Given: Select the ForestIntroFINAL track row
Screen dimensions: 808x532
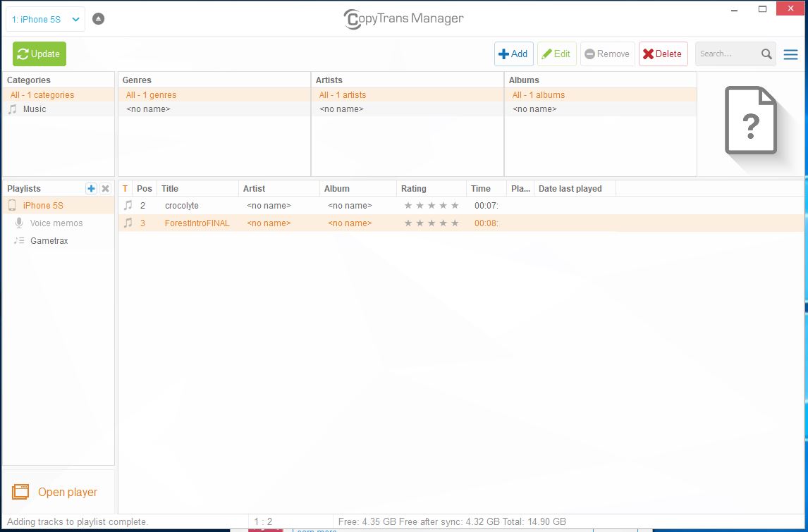Looking at the screenshot, I should [x=197, y=223].
